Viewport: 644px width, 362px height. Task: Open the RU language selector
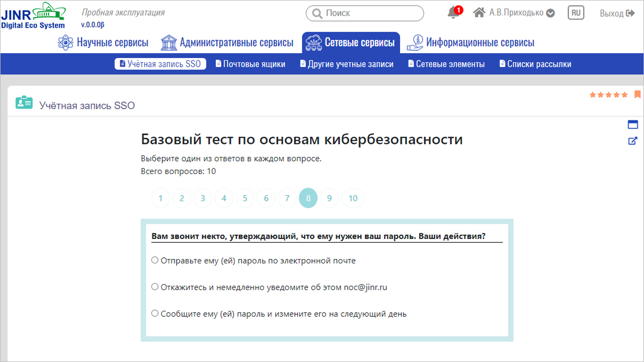[x=576, y=13]
